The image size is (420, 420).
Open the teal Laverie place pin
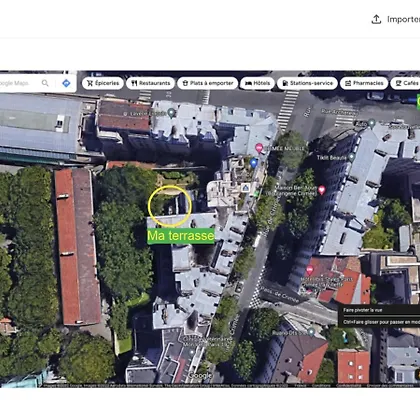(171, 113)
